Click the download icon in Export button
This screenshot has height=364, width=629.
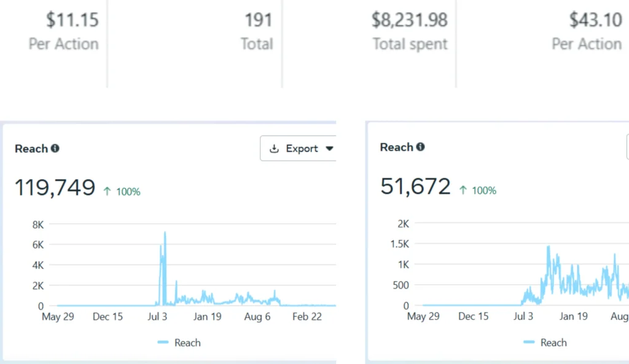coord(275,149)
